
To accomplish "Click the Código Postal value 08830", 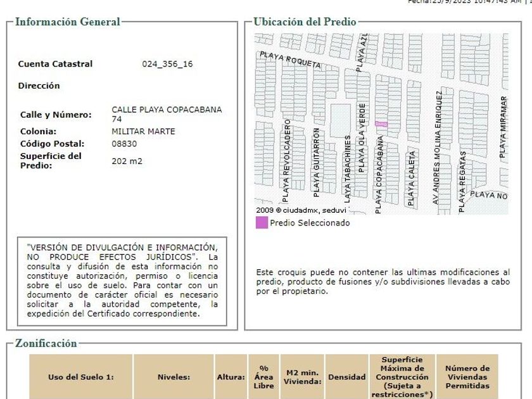I will (124, 144).
